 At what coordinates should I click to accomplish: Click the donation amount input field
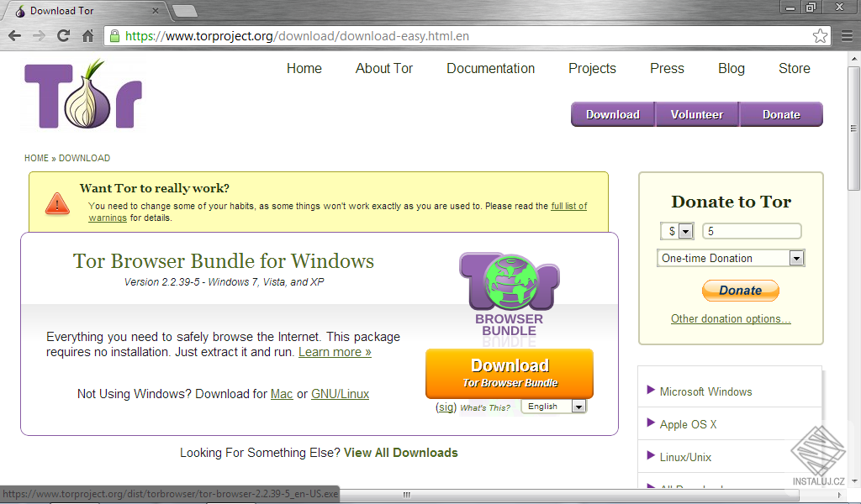[752, 232]
